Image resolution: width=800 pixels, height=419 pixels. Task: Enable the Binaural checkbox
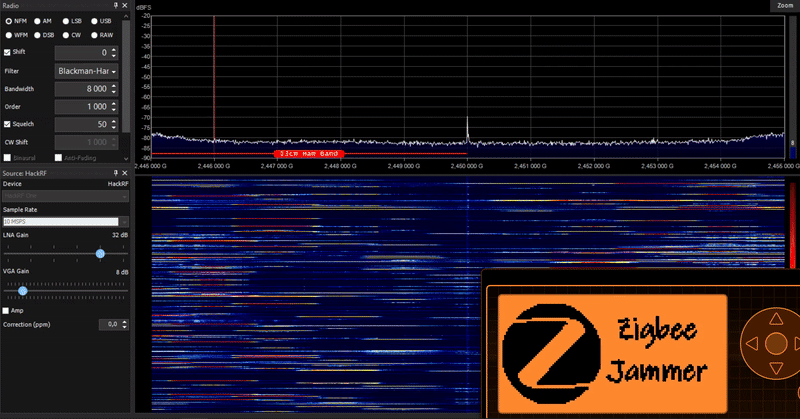tap(7, 158)
